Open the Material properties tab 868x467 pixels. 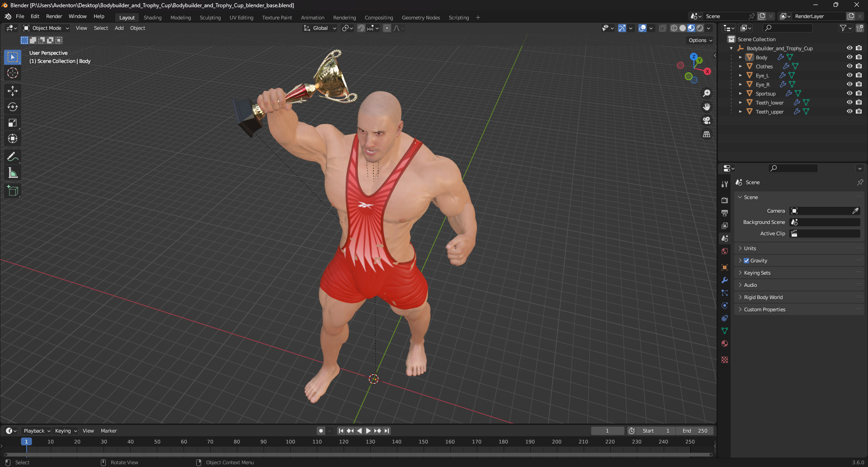point(725,343)
